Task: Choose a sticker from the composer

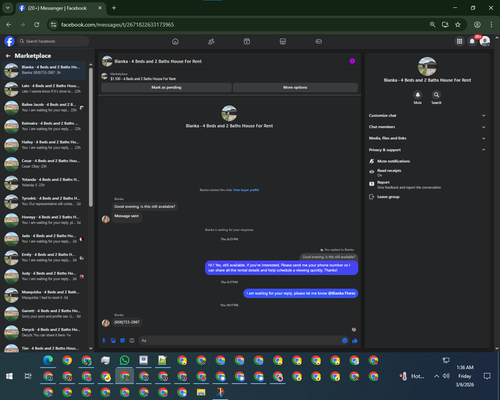Action: click(123, 340)
